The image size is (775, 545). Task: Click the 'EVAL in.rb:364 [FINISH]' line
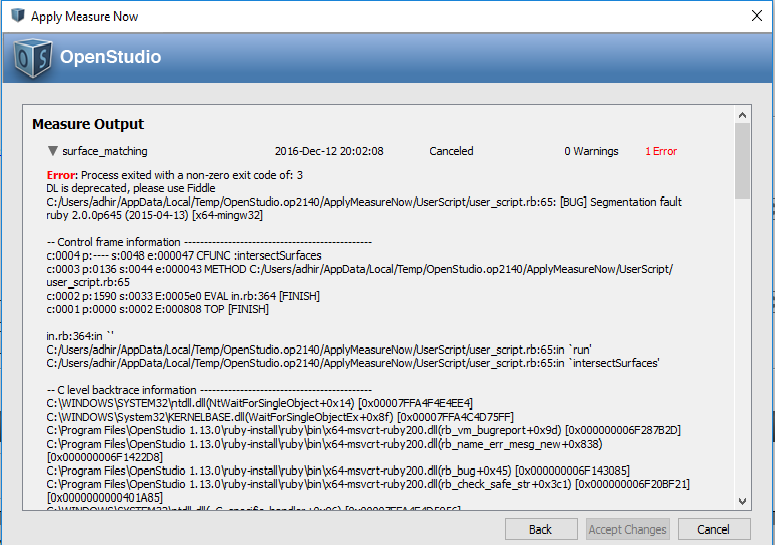tap(183, 296)
